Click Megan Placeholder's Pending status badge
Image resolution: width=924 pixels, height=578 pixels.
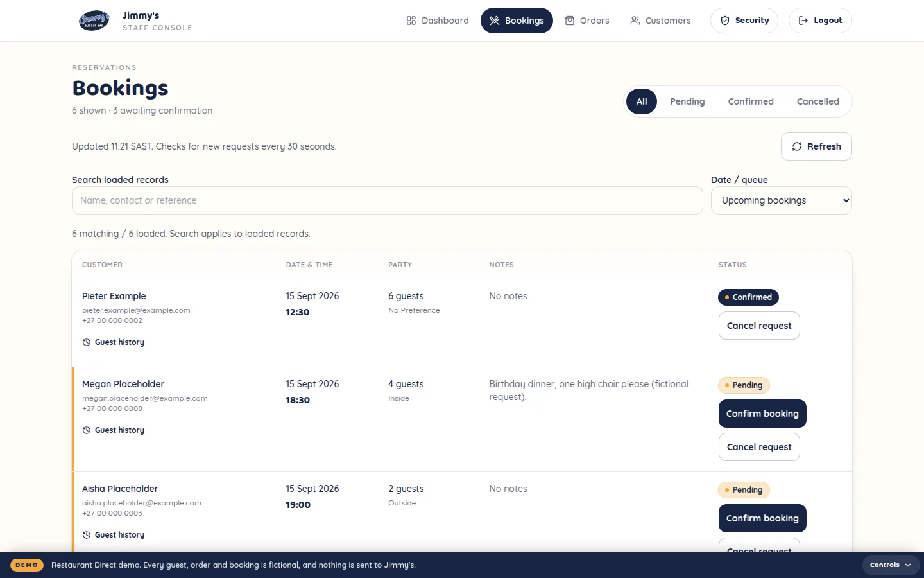[744, 385]
